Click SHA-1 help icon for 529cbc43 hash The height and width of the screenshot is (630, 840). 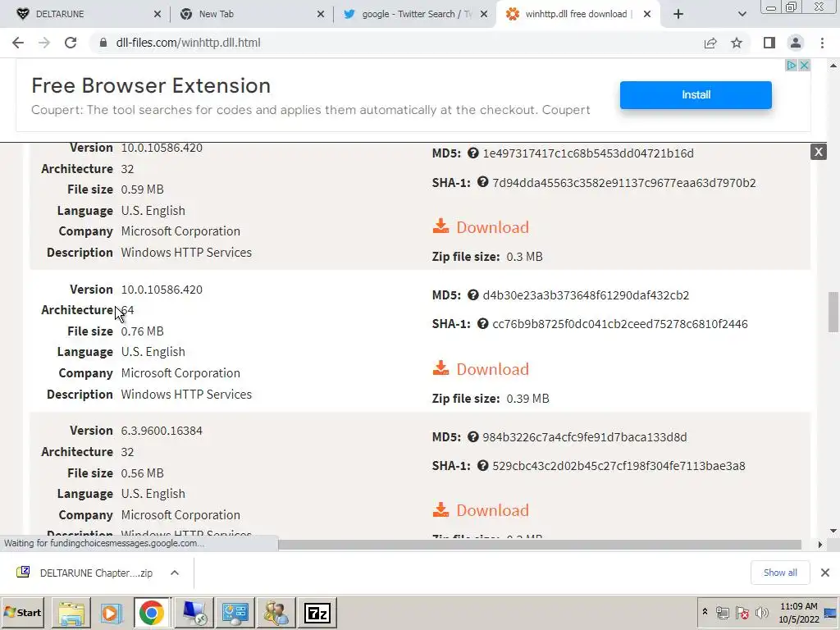(482, 466)
